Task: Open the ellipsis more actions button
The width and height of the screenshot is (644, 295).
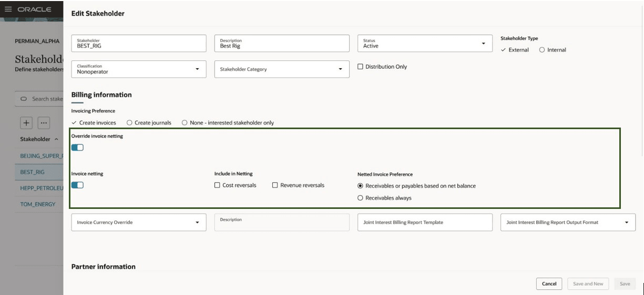Action: pyautogui.click(x=44, y=123)
